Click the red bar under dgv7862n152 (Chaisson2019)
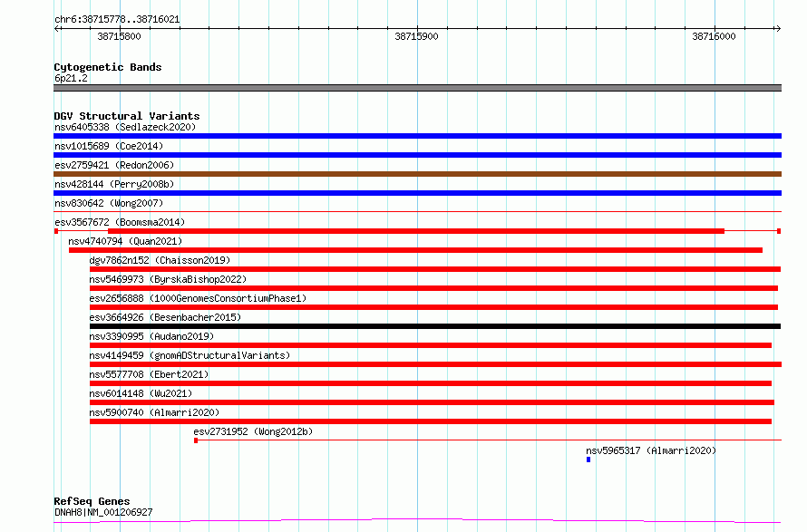Image resolution: width=807 pixels, height=532 pixels. (435, 269)
